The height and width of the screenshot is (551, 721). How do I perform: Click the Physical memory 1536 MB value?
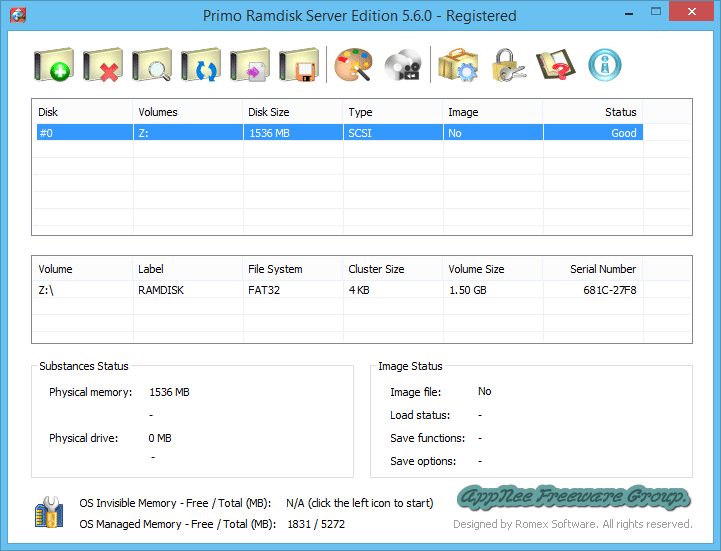169,392
